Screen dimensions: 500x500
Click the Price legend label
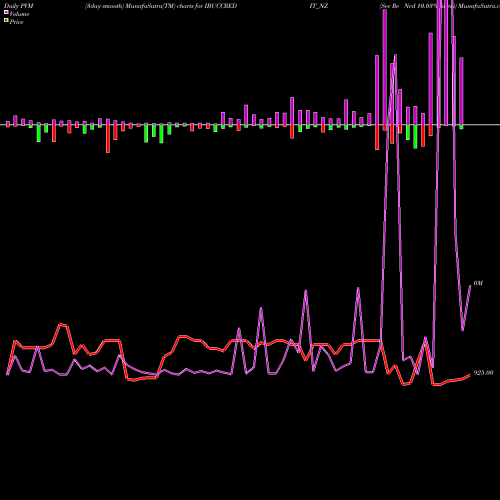tap(16, 22)
